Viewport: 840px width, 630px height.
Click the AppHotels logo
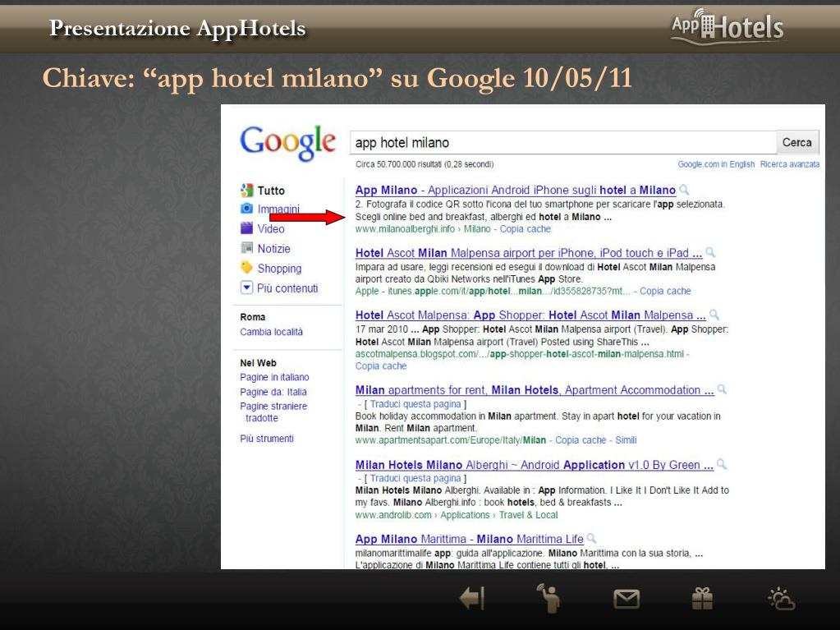pos(728,25)
